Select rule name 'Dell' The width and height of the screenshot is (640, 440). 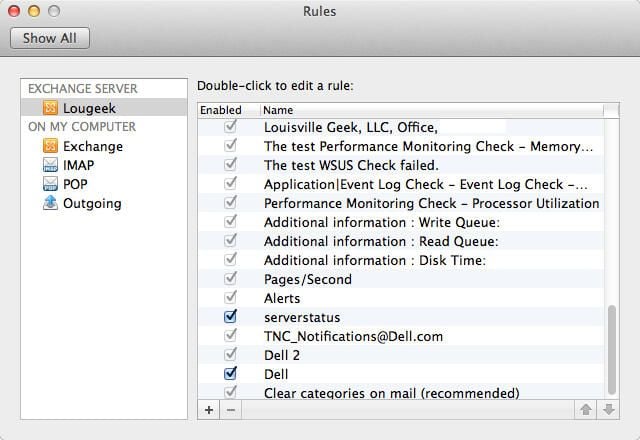coord(276,374)
